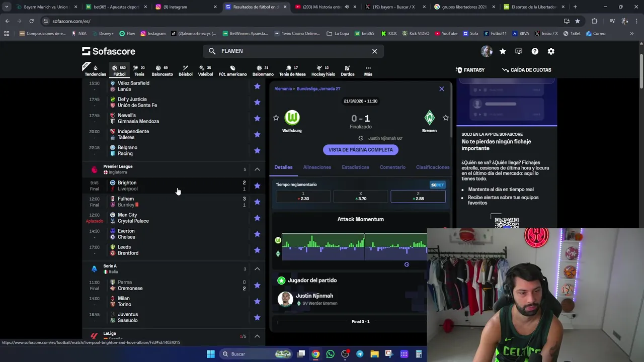This screenshot has width=644, height=362.
Task: Toggle favorite star for Belgrano vs Racing
Action: click(x=257, y=150)
